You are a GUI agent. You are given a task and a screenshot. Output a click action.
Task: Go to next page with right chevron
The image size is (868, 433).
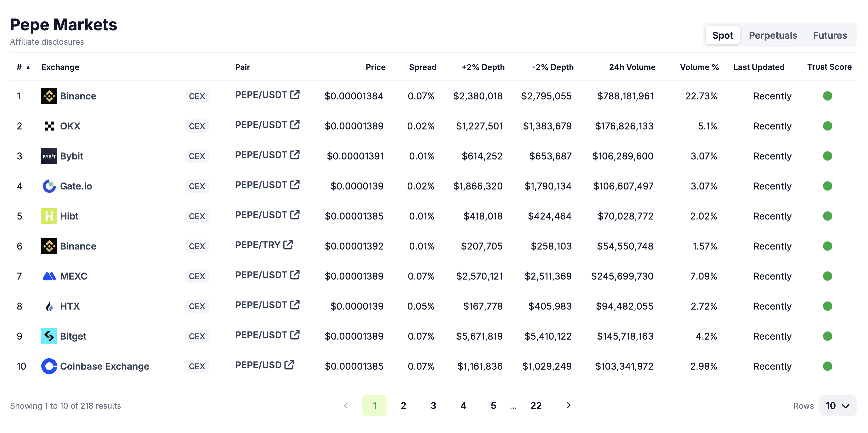pyautogui.click(x=568, y=405)
